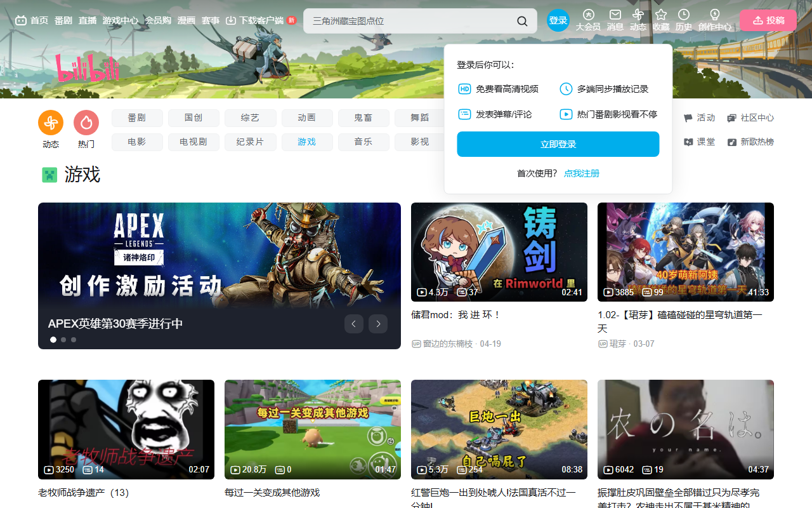Click the blue 立即登录 button
Image resolution: width=812 pixels, height=508 pixels.
[558, 144]
